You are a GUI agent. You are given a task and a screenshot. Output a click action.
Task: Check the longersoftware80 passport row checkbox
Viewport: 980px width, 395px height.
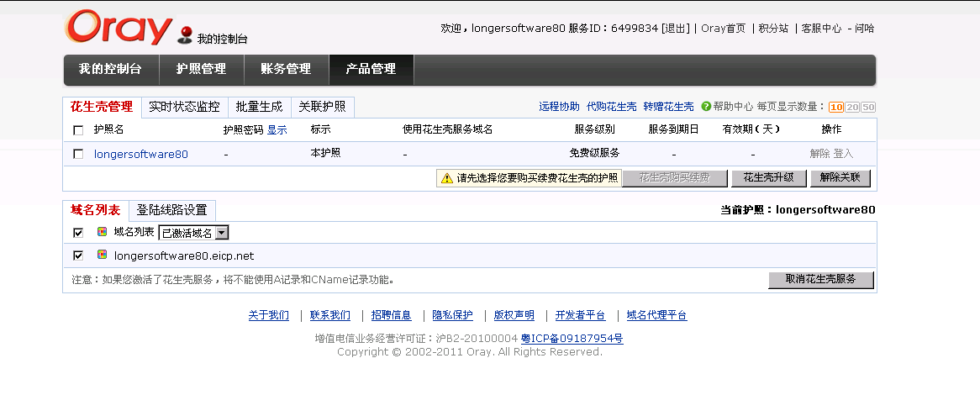[x=78, y=154]
